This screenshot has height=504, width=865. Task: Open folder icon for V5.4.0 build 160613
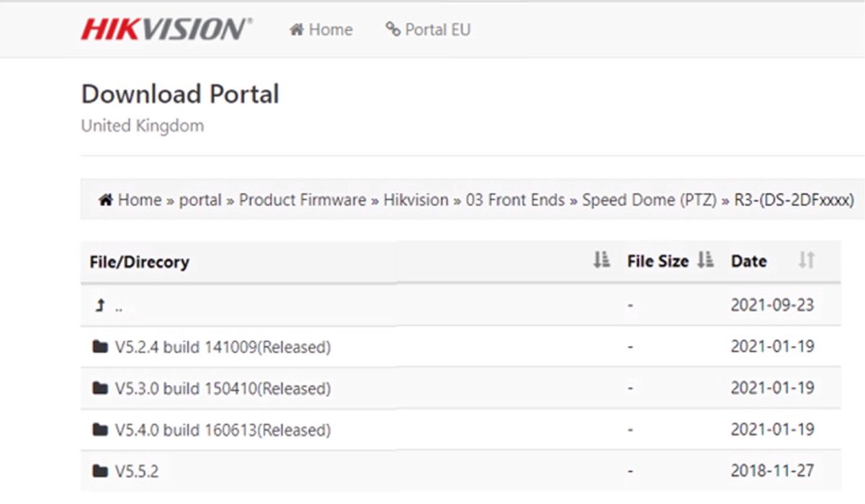[100, 430]
